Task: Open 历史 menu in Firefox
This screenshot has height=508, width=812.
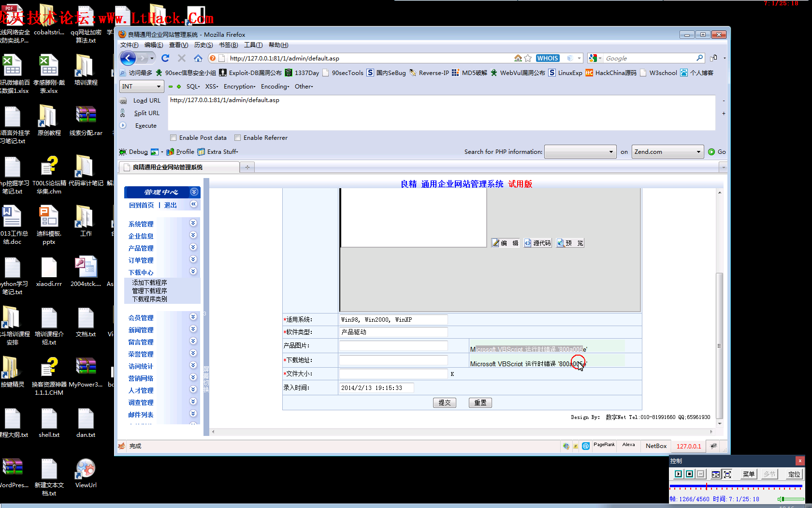Action: click(203, 45)
